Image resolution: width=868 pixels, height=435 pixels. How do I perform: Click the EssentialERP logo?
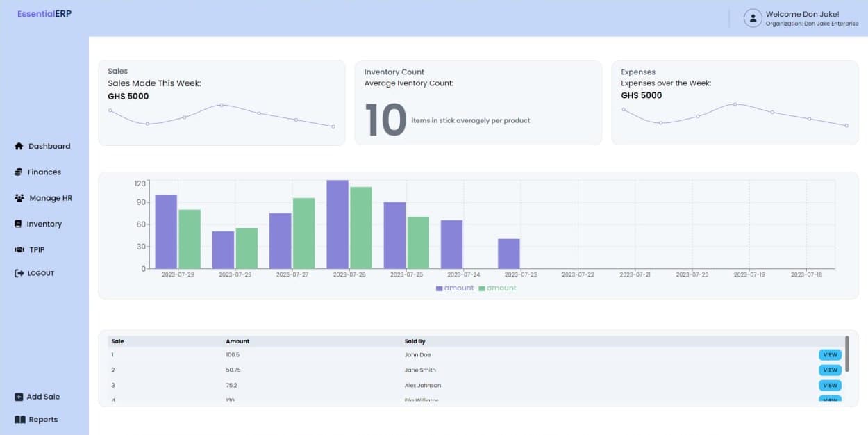(44, 13)
